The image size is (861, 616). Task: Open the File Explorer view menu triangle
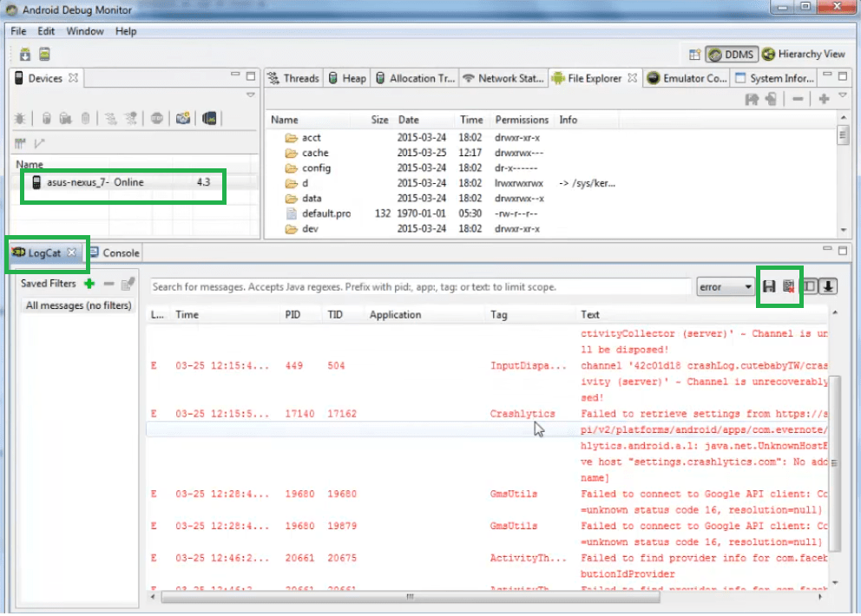pyautogui.click(x=843, y=95)
